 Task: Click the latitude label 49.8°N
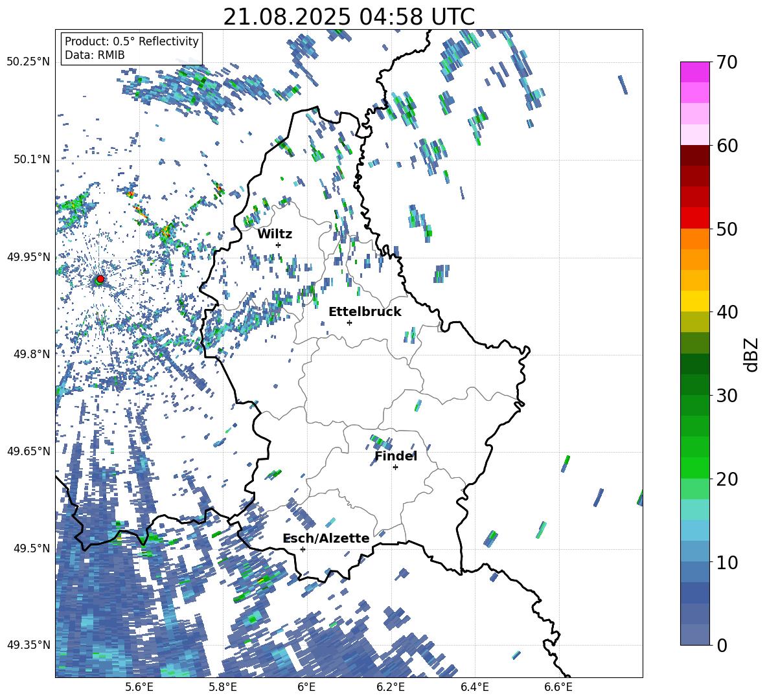32,354
